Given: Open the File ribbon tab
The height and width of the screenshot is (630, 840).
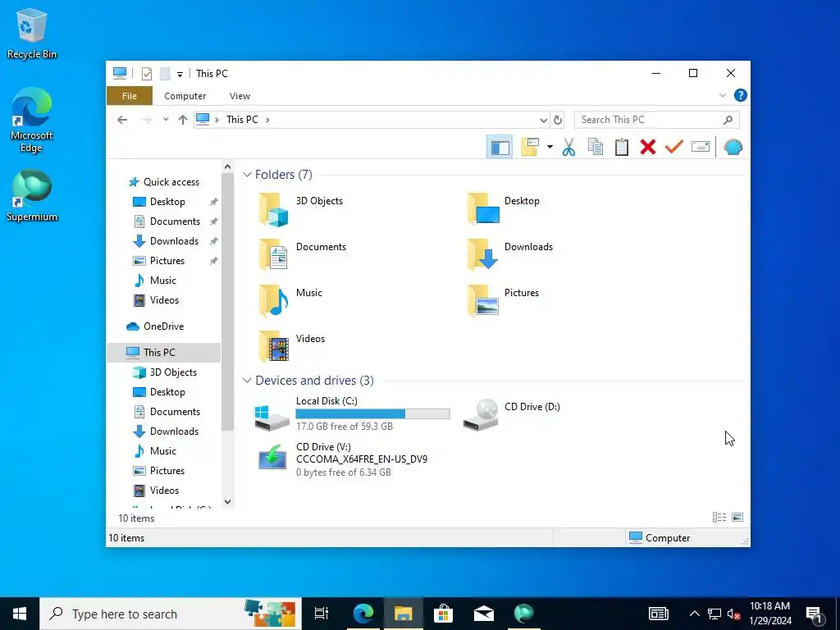Looking at the screenshot, I should [130, 96].
